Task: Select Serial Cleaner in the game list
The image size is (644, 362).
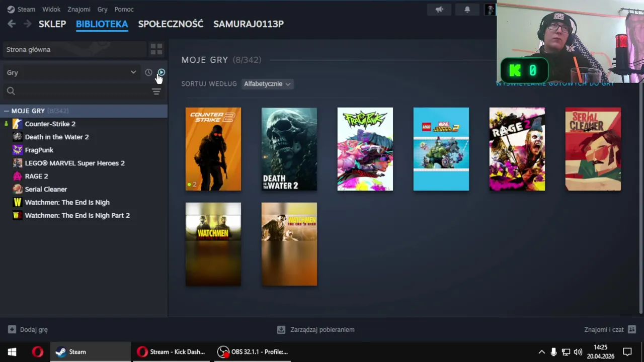Action: tap(46, 189)
